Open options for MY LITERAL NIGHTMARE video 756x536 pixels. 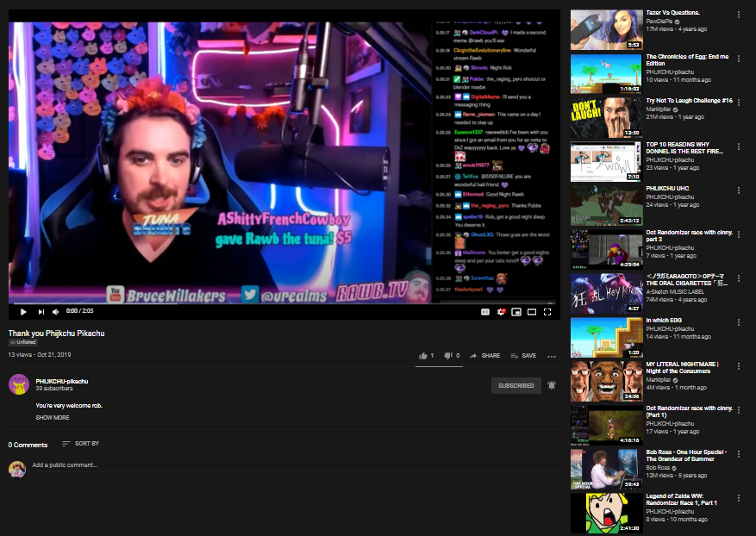(x=738, y=366)
